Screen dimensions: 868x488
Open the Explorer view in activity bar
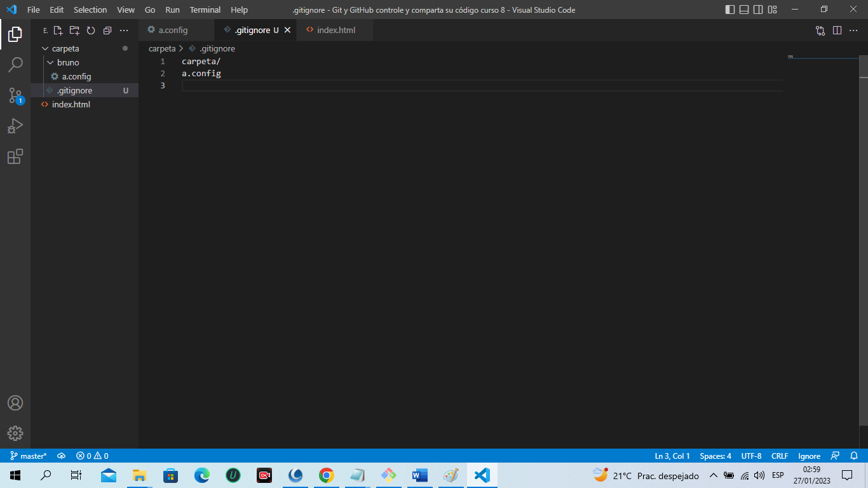point(15,34)
